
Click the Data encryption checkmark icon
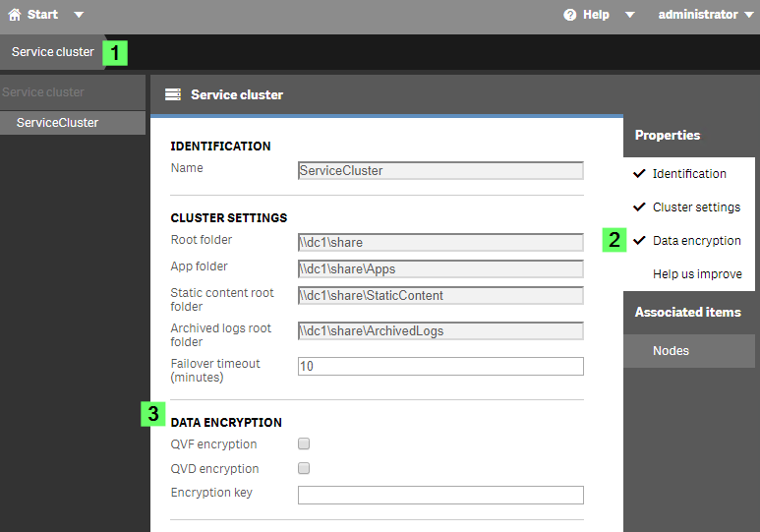pos(640,241)
